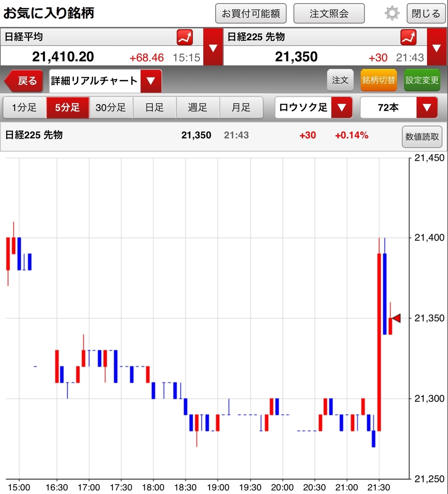Go back with 戻る button
Viewport: 448px width, 494px height.
[x=24, y=81]
